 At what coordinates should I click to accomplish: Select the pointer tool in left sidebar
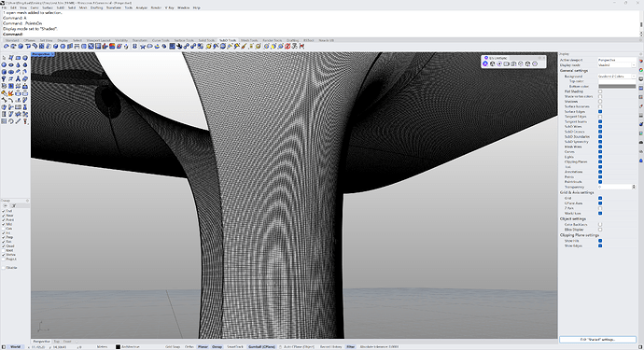point(4,58)
